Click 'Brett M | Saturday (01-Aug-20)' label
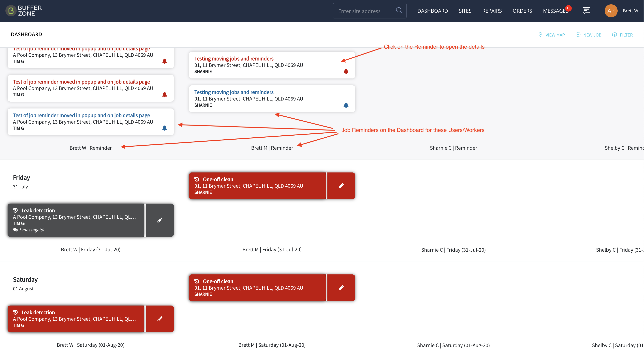 [272, 345]
